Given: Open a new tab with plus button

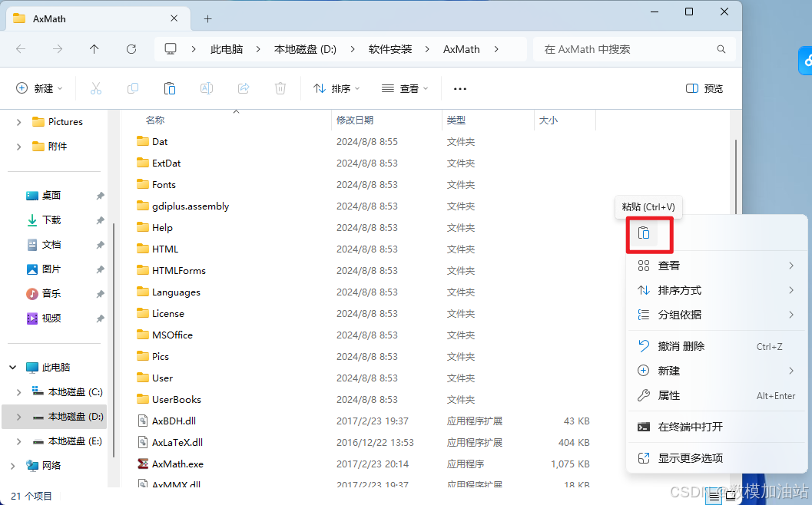Looking at the screenshot, I should tap(207, 19).
